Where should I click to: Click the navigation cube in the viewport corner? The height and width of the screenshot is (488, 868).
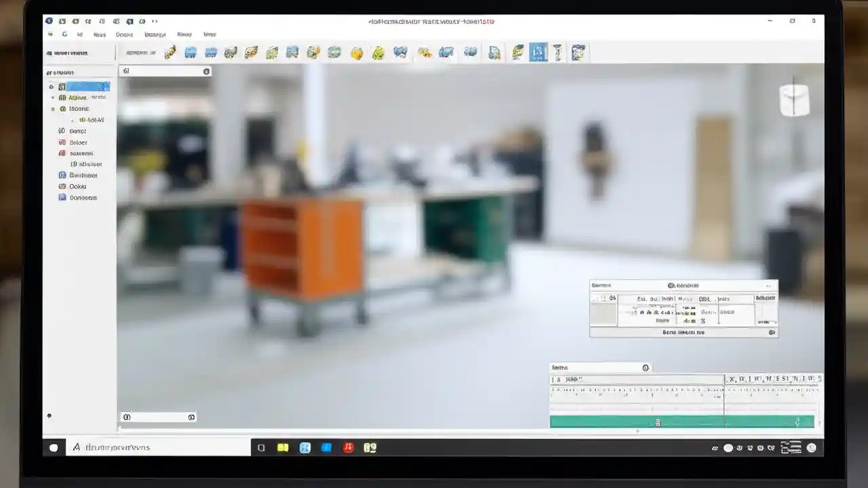[x=794, y=98]
